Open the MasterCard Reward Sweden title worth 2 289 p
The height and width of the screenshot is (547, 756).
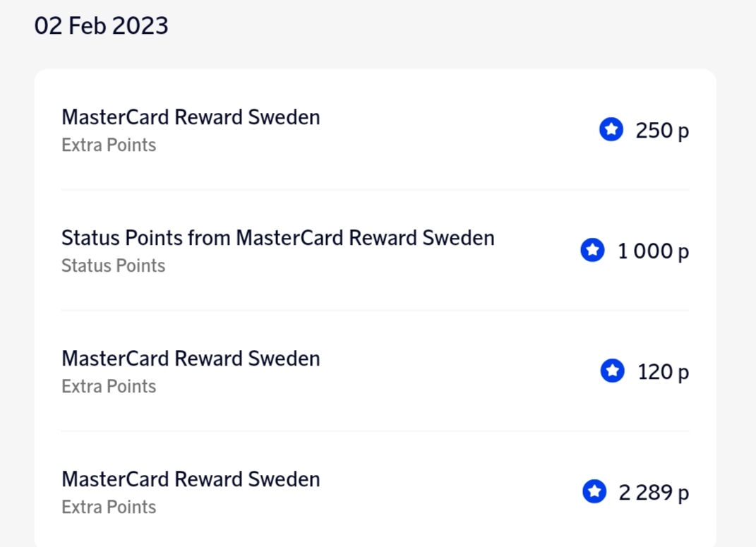191,479
